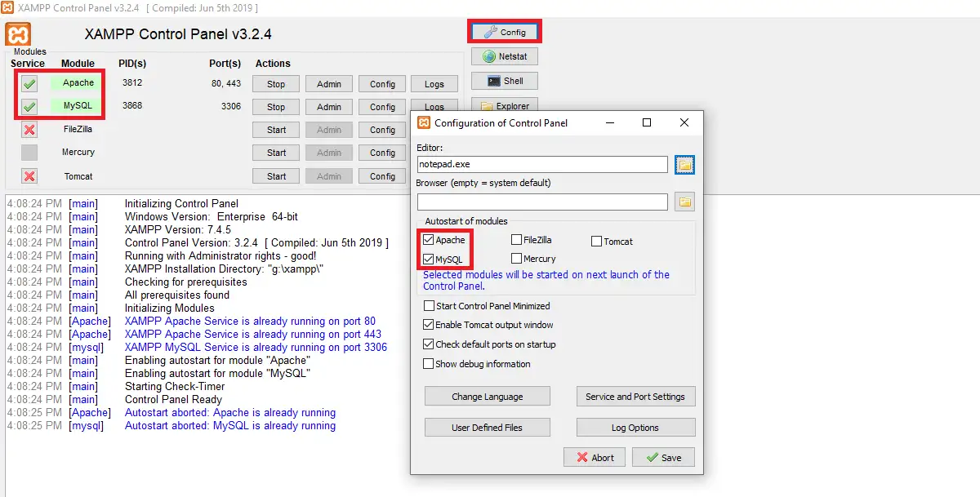Click the Apache module label
980x497 pixels.
[x=78, y=83]
